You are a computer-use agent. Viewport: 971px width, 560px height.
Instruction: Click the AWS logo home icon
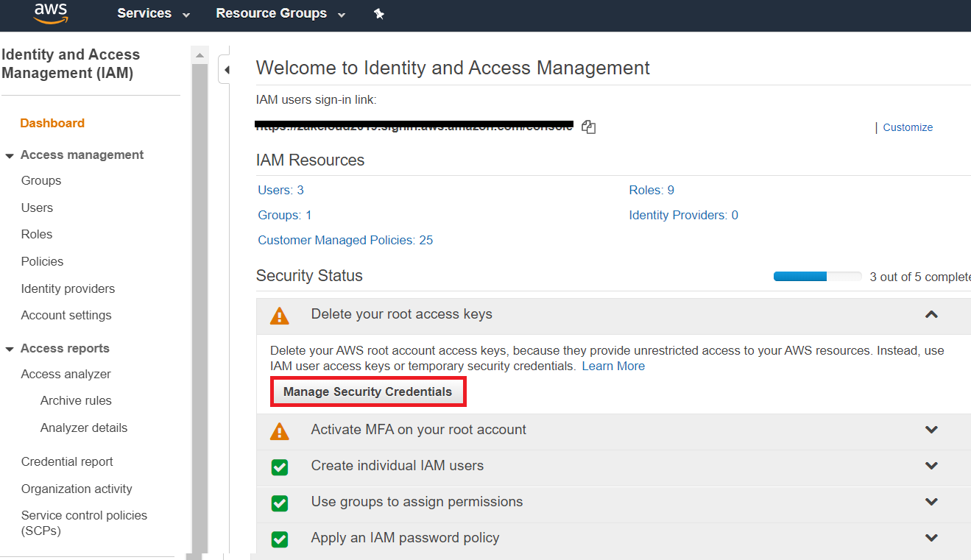click(x=51, y=13)
